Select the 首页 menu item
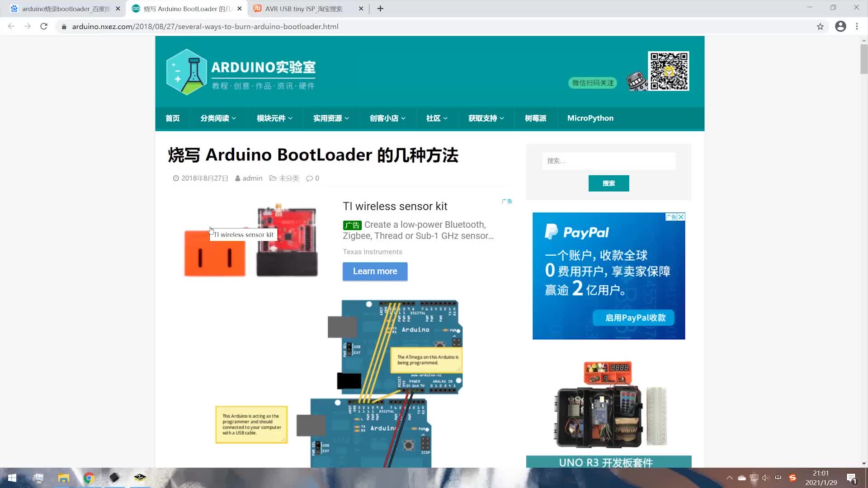 pos(172,118)
